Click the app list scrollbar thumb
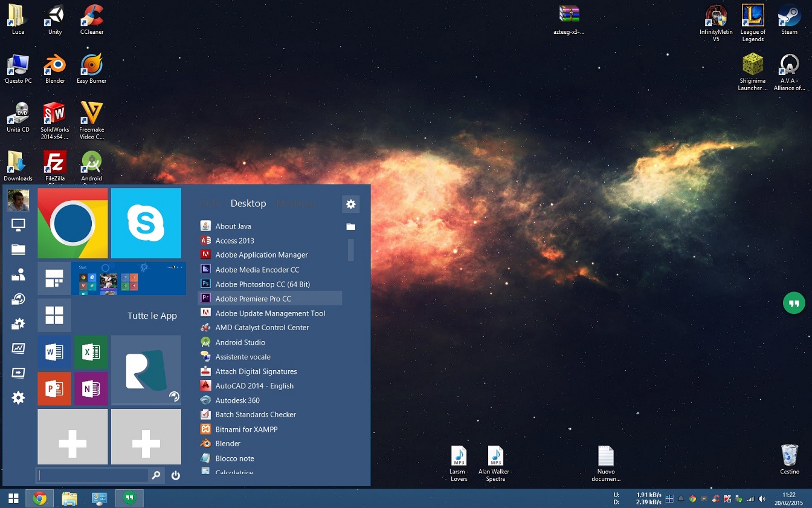The height and width of the screenshot is (508, 812). pyautogui.click(x=351, y=250)
